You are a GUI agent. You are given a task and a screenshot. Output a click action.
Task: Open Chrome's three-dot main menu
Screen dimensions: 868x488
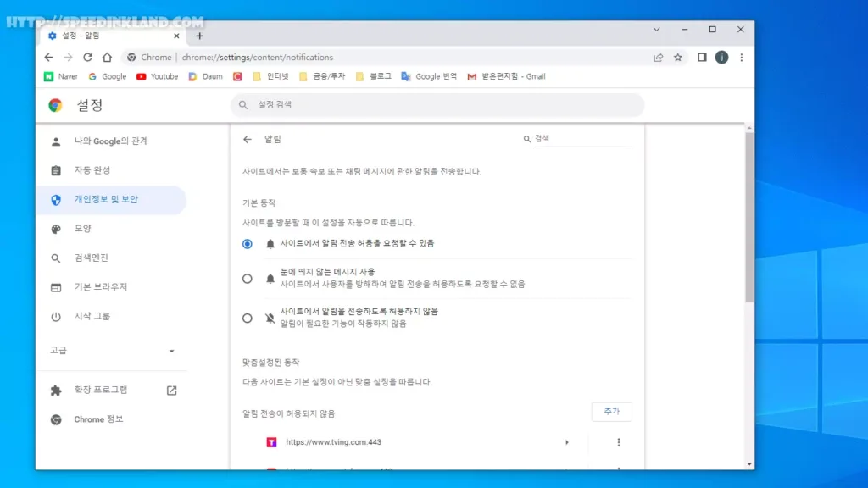click(741, 57)
